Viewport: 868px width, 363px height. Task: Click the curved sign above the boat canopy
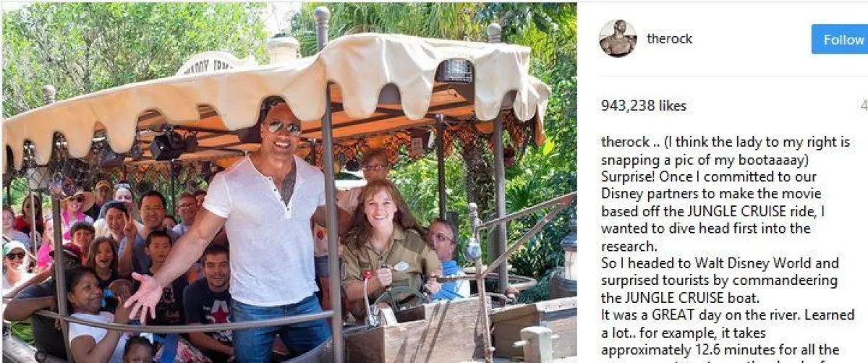tap(211, 64)
